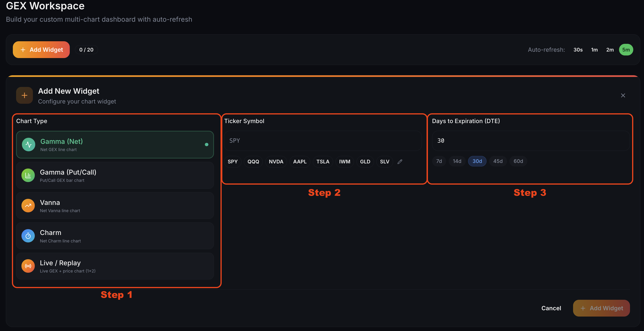Click the Days to Expiration (DTE) label
Screen dimensions: 644x331
(466, 121)
